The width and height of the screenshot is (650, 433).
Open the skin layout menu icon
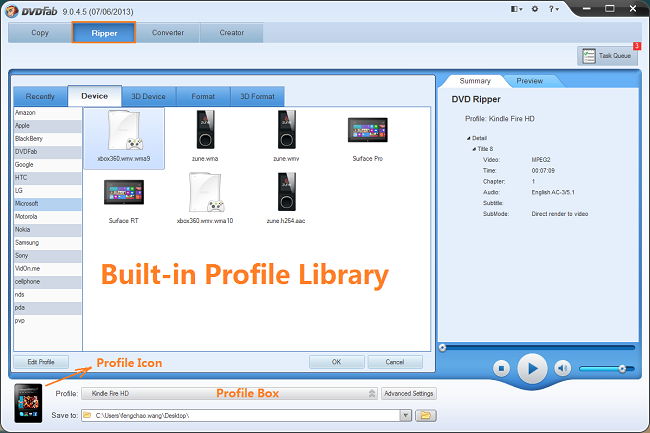516,9
